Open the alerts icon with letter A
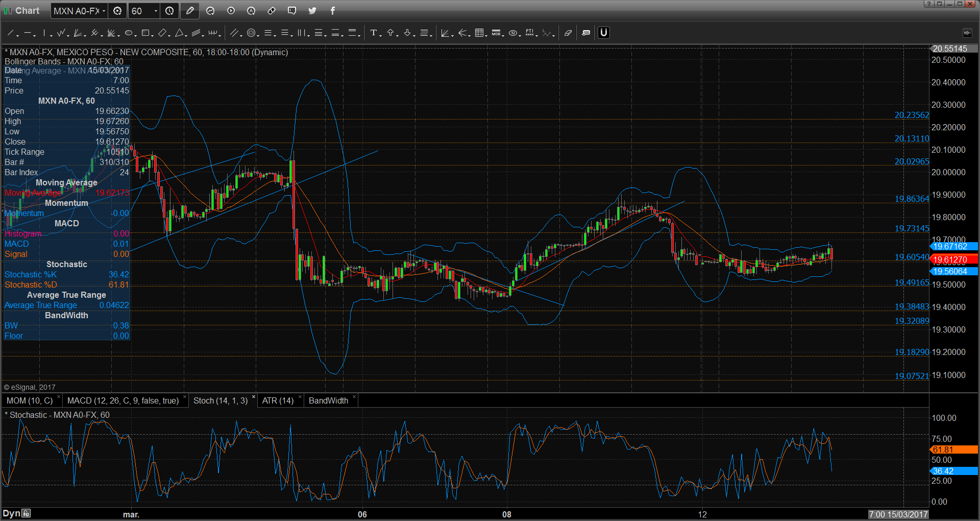 pos(251,11)
